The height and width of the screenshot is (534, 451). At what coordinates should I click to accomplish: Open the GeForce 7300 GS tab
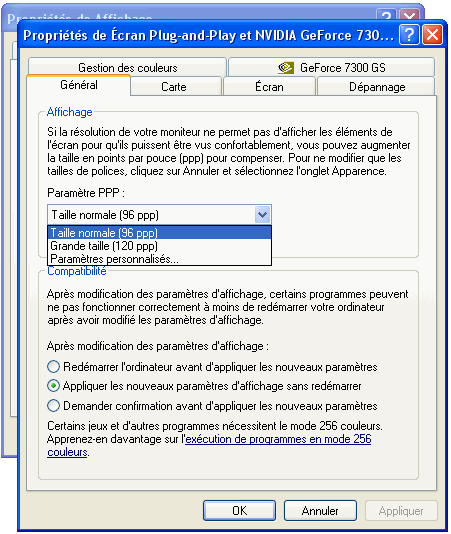pyautogui.click(x=331, y=67)
